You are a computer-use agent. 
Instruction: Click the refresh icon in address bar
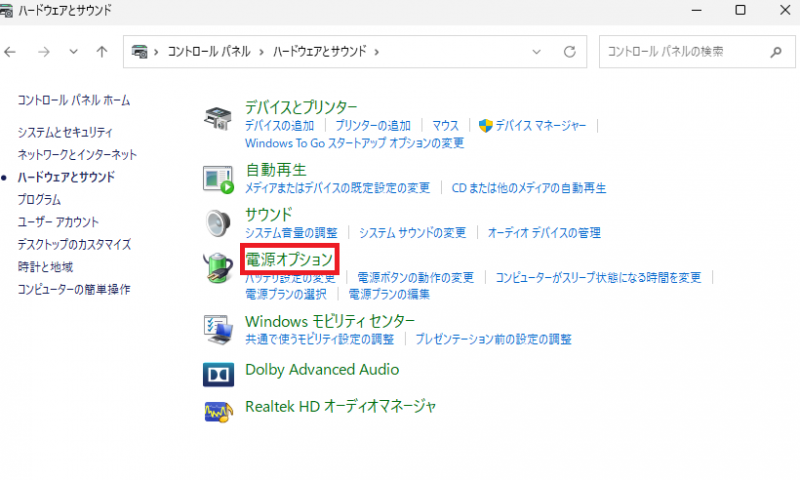coord(570,51)
